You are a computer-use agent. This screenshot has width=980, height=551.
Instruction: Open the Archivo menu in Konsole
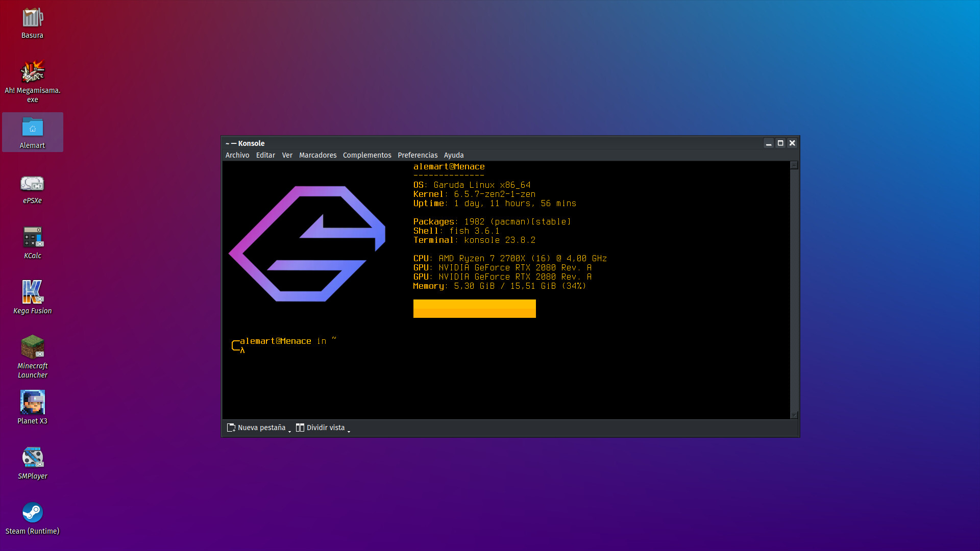(237, 155)
